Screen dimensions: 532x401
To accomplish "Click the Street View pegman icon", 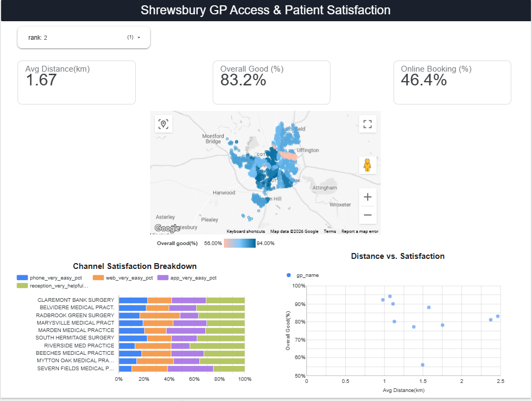I will (x=368, y=165).
